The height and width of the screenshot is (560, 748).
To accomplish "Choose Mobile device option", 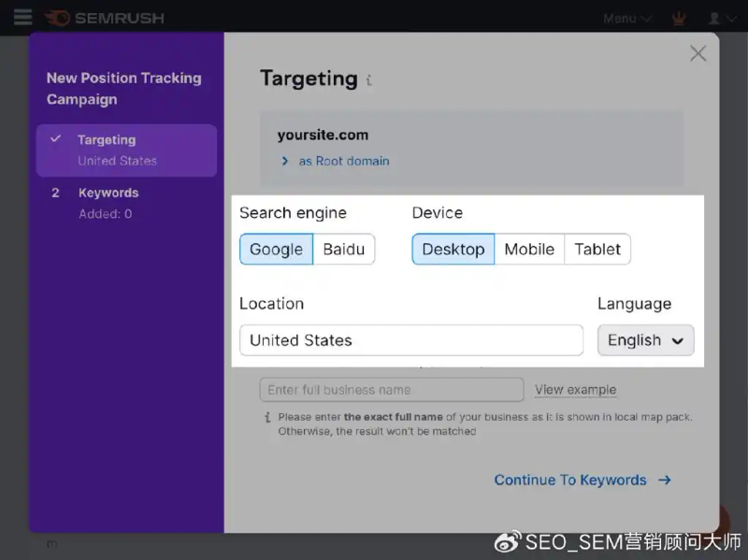I will [x=529, y=250].
